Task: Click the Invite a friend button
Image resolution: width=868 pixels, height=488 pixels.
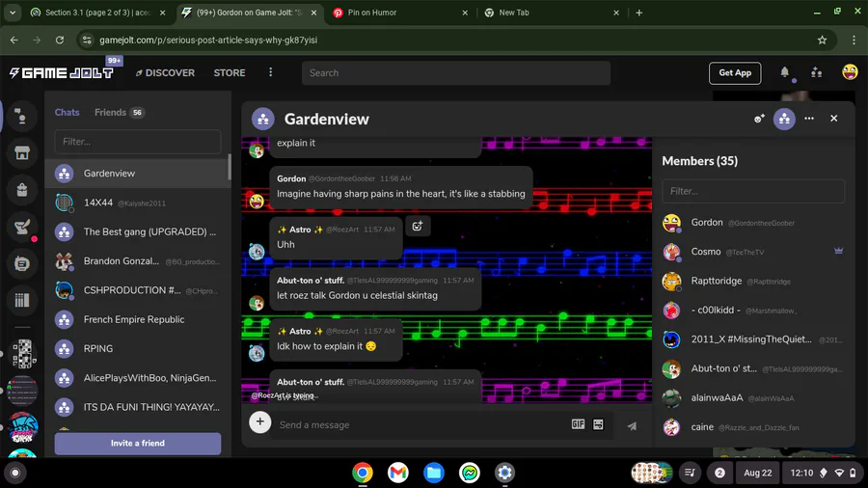Action: 137,444
